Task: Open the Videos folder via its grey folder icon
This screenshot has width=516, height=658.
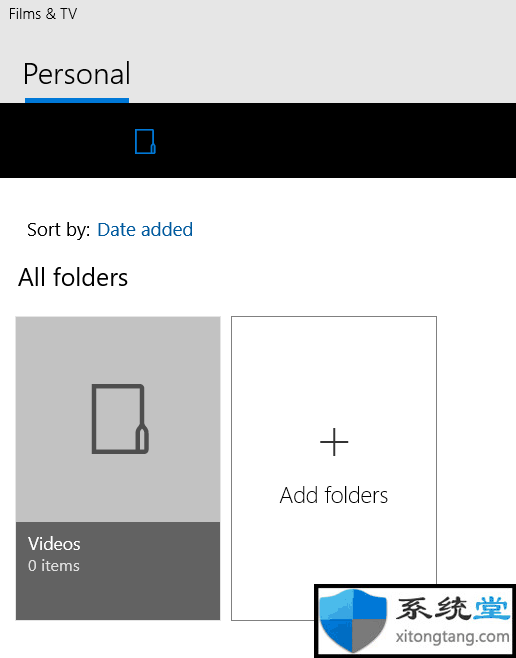Action: click(120, 419)
